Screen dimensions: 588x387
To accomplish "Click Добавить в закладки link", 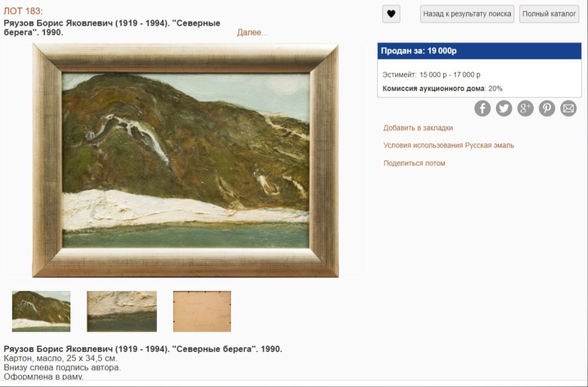I will 418,128.
